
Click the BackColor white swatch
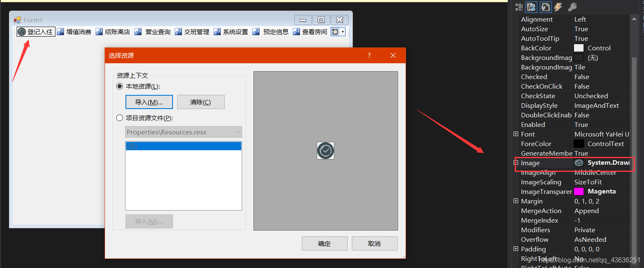click(x=579, y=48)
